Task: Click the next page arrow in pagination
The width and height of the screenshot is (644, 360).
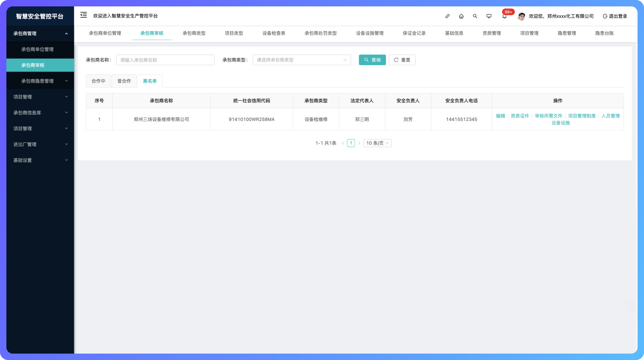Action: click(x=359, y=143)
